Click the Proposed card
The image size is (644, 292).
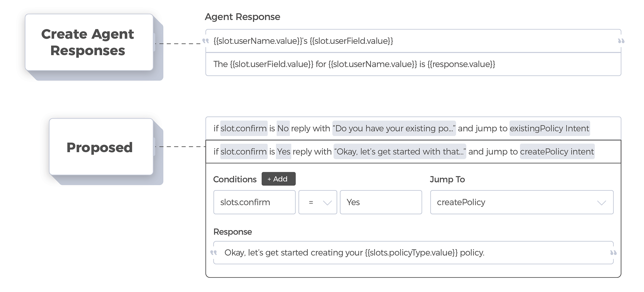tap(101, 147)
